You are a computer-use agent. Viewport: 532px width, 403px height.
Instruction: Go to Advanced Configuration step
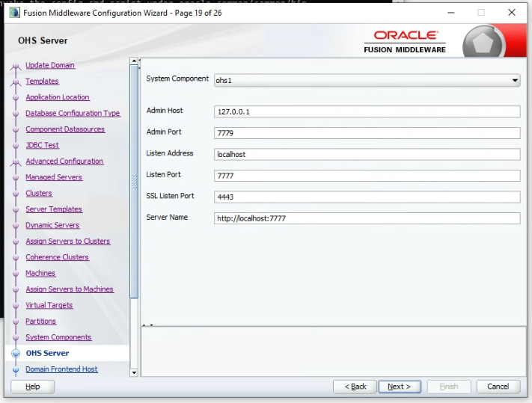[64, 161]
